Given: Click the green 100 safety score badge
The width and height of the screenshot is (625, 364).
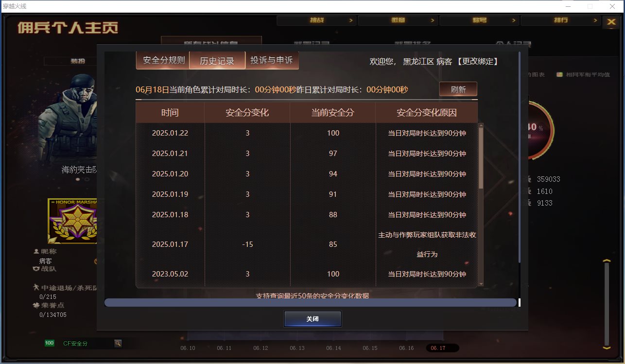Looking at the screenshot, I should (x=49, y=343).
